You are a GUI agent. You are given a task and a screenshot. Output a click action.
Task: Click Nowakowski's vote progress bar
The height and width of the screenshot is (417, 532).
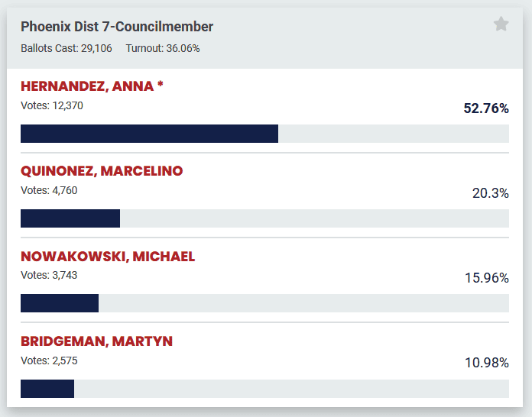point(264,303)
